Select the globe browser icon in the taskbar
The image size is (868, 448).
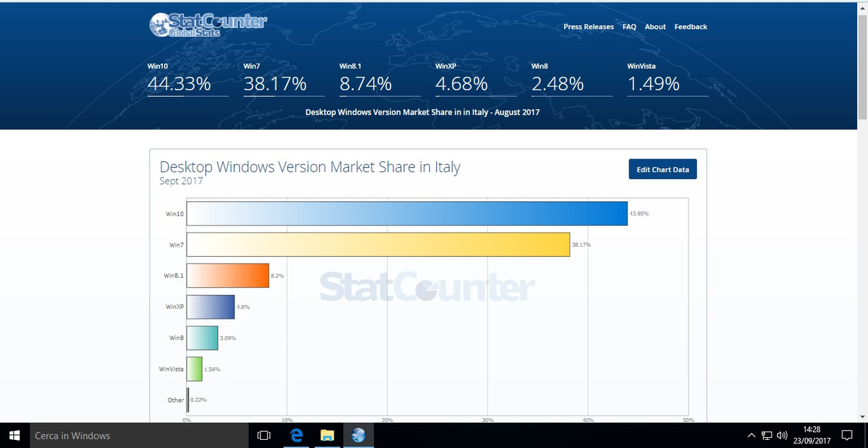point(358,435)
